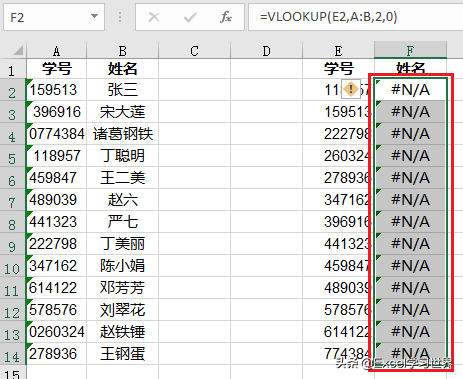Viewport: 463px width, 379px height.
Task: Click cell A14 with 278936
Action: (56, 354)
